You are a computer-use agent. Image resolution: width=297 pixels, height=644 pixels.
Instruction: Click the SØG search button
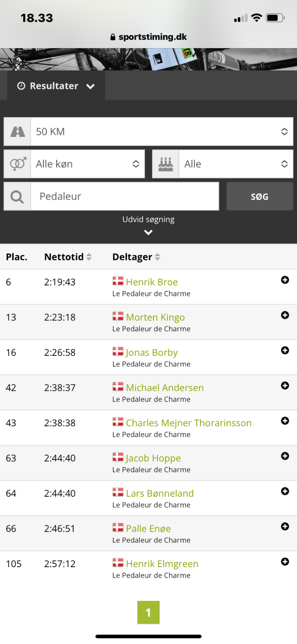(x=260, y=196)
